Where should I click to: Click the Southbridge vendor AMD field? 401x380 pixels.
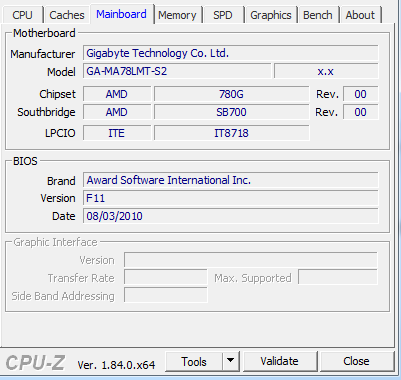(x=117, y=112)
